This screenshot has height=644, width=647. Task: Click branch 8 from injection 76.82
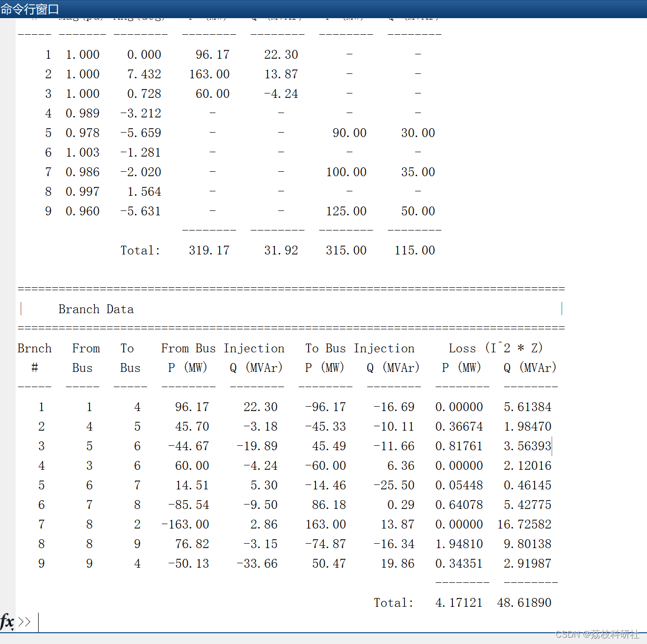192,544
